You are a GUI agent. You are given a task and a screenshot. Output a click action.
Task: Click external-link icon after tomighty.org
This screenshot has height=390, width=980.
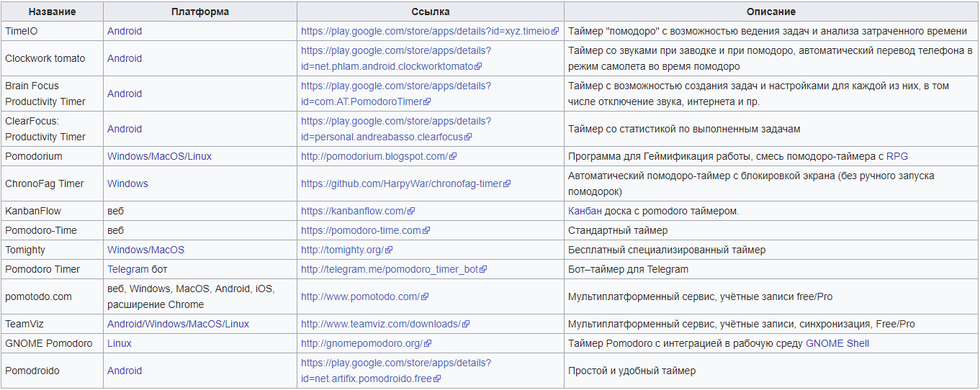[x=389, y=250]
